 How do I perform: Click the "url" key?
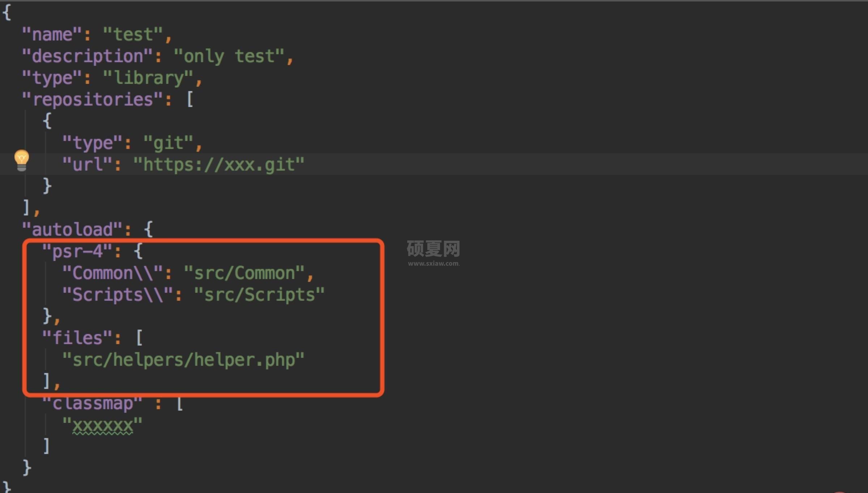[x=87, y=164]
